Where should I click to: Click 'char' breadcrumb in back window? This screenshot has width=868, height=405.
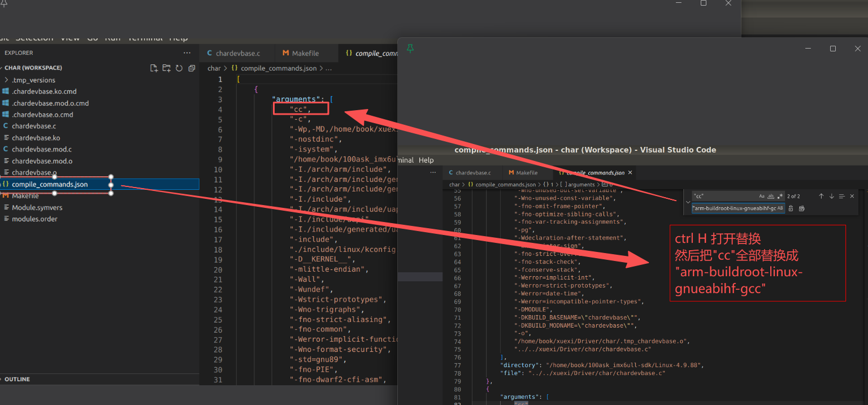tap(214, 68)
